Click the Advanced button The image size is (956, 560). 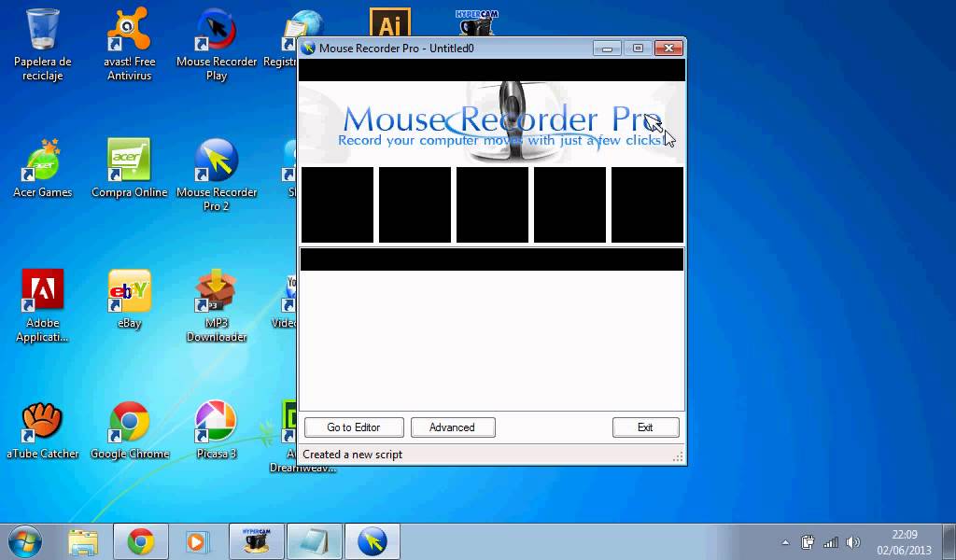pyautogui.click(x=453, y=427)
